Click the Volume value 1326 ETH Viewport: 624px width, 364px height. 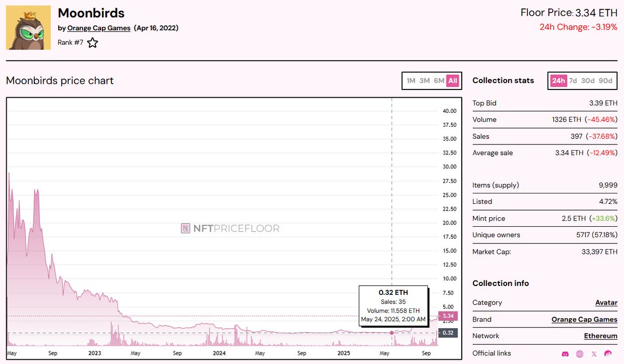567,120
